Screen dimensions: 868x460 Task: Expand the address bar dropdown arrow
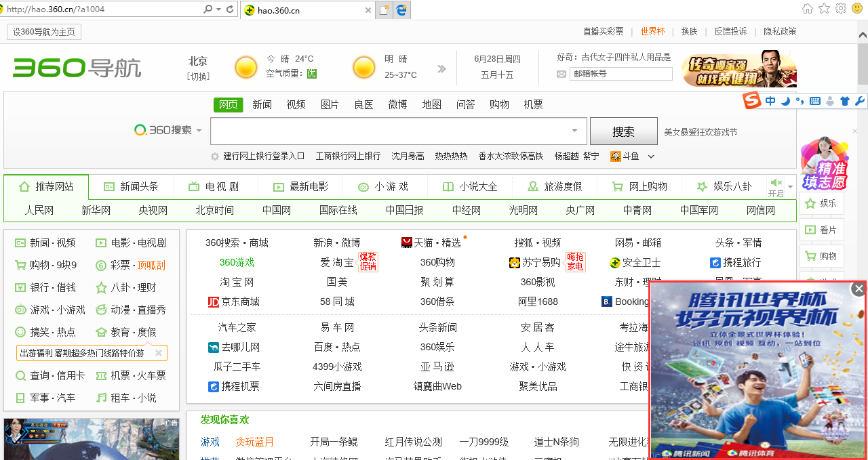218,9
